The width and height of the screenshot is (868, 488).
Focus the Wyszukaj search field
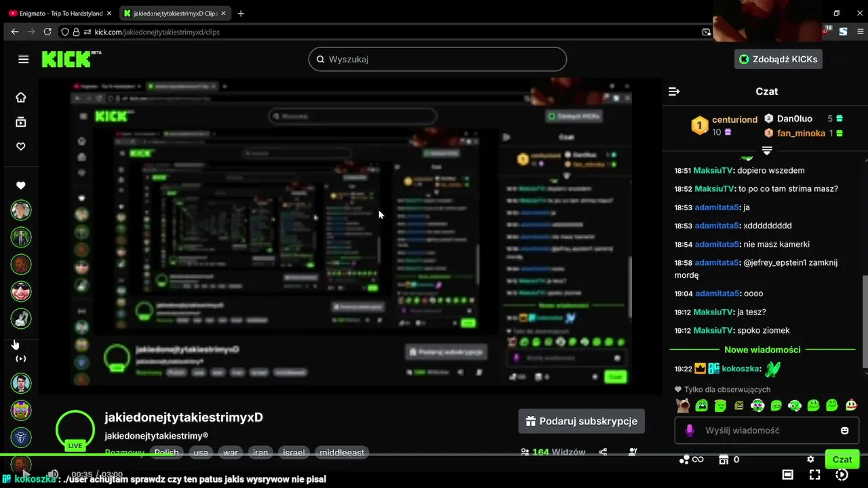coord(437,59)
